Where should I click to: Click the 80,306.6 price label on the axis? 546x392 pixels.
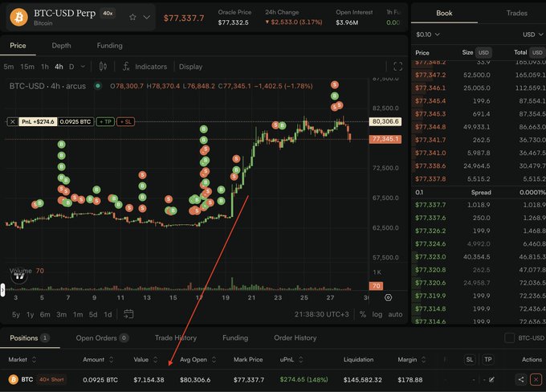[385, 121]
